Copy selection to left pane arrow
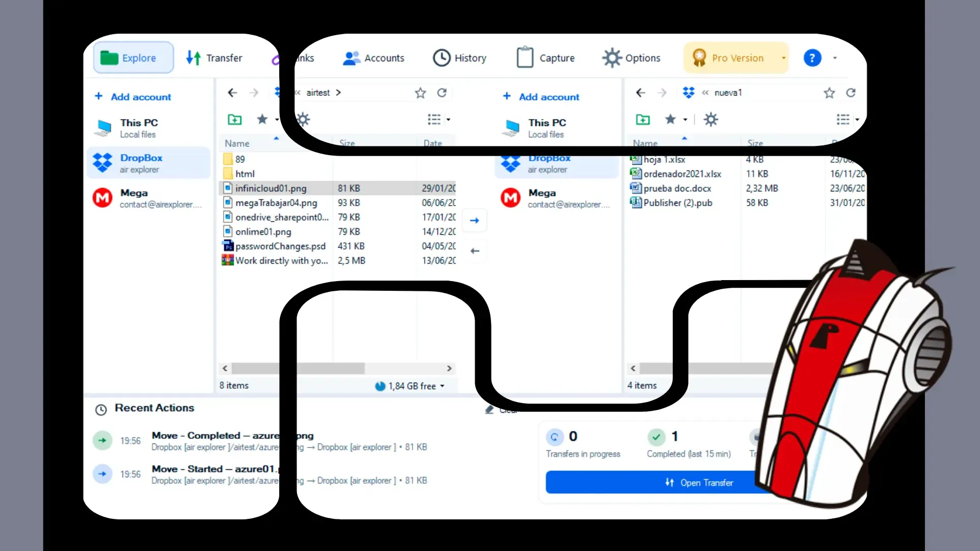 coord(475,251)
